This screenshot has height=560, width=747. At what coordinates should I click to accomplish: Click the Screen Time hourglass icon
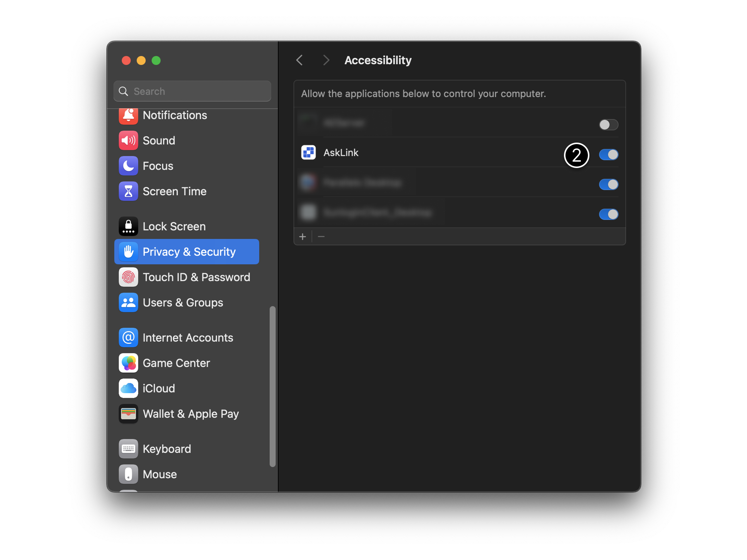point(128,191)
